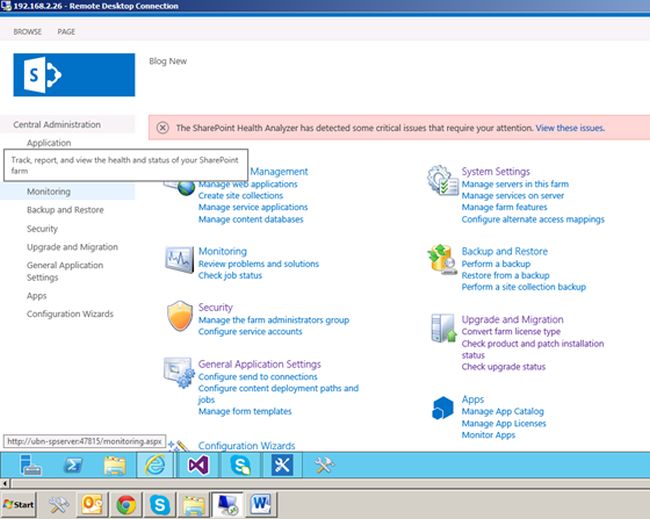This screenshot has width=650, height=519.
Task: Open Create site collections link
Action: click(240, 195)
